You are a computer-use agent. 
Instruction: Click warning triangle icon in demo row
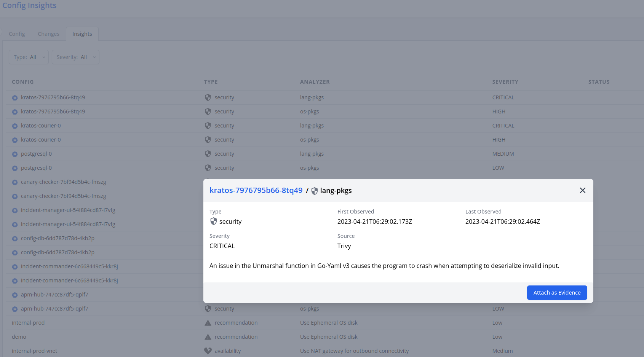coord(208,337)
